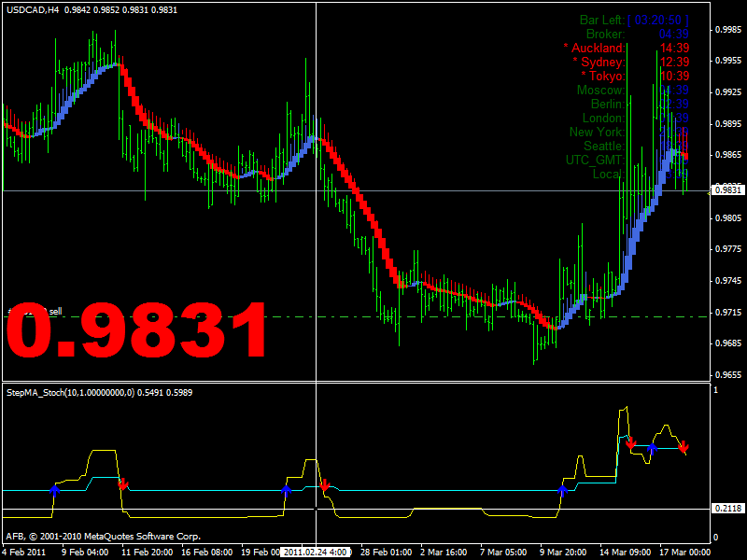This screenshot has height=560, width=747.
Task: Click the blue up arrow near 9 Mar
Action: coord(562,489)
